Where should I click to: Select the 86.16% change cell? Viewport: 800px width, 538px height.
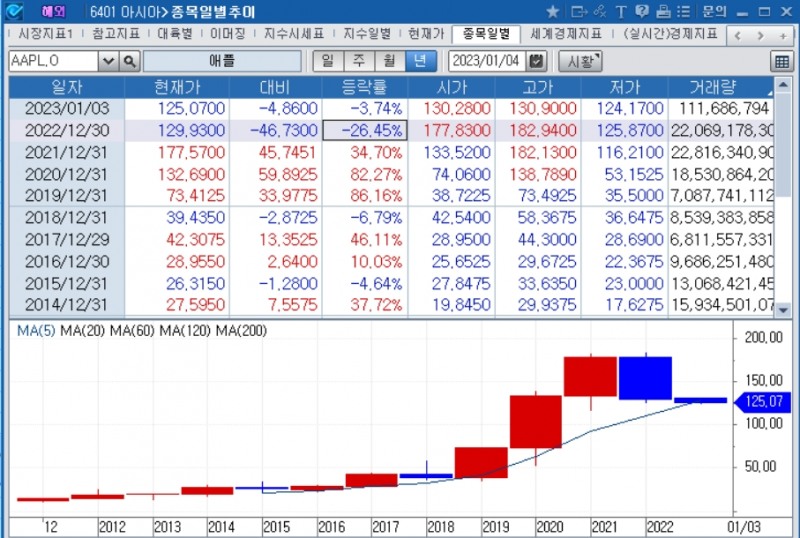point(365,195)
